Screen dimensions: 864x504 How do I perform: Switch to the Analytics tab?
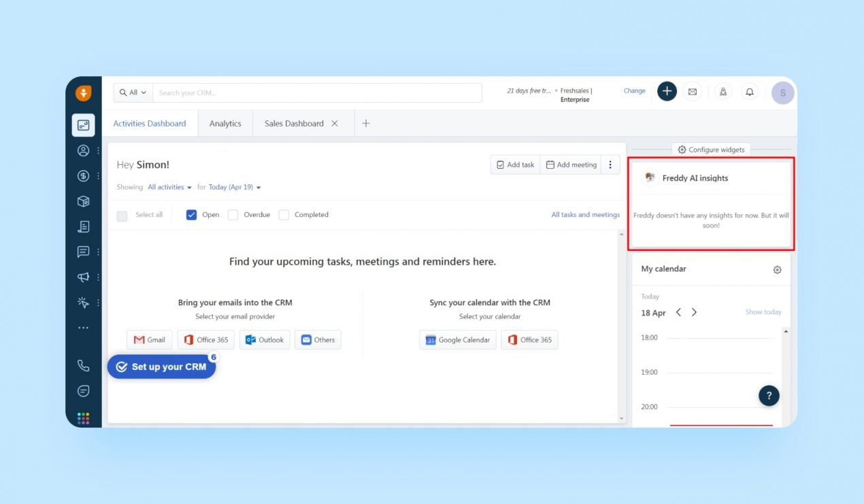[225, 124]
